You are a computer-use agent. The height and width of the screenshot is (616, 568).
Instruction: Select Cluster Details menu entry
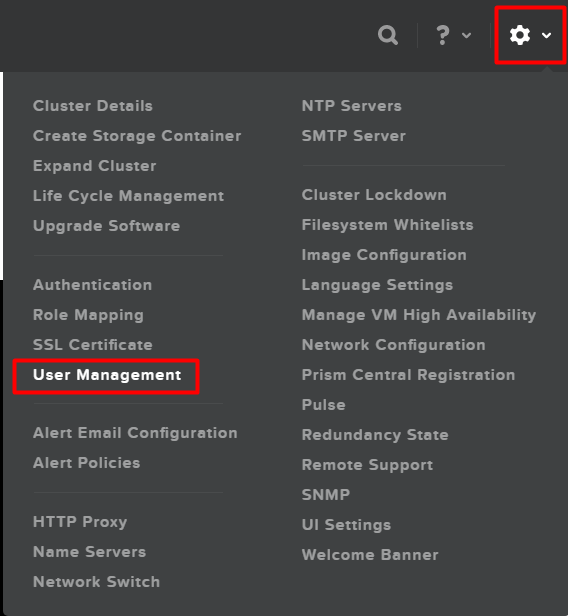click(93, 106)
